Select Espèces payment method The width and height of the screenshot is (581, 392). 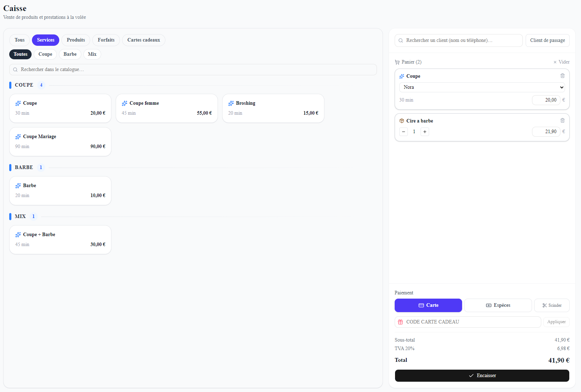point(498,305)
